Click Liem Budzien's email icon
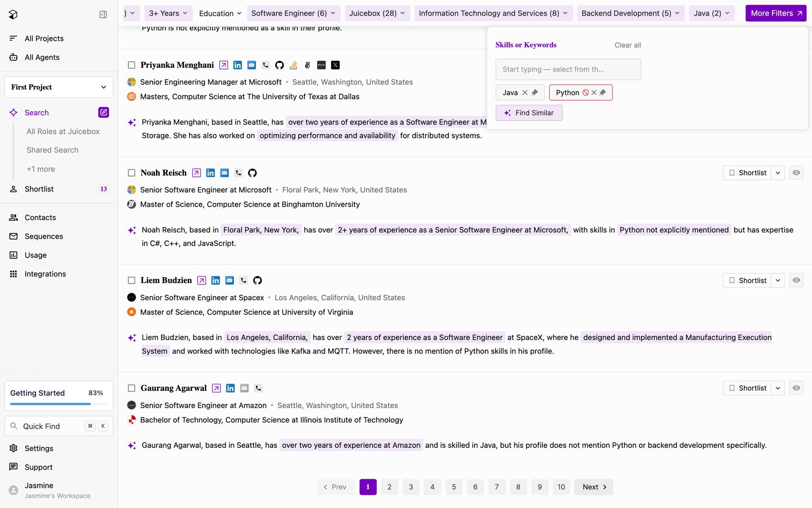Screen dimensions: 812x508 click(230, 280)
